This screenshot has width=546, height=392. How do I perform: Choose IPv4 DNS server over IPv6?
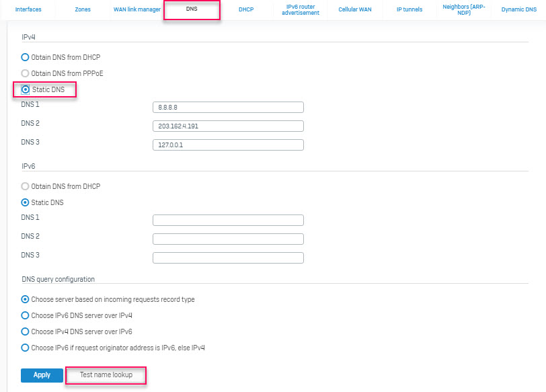[25, 331]
